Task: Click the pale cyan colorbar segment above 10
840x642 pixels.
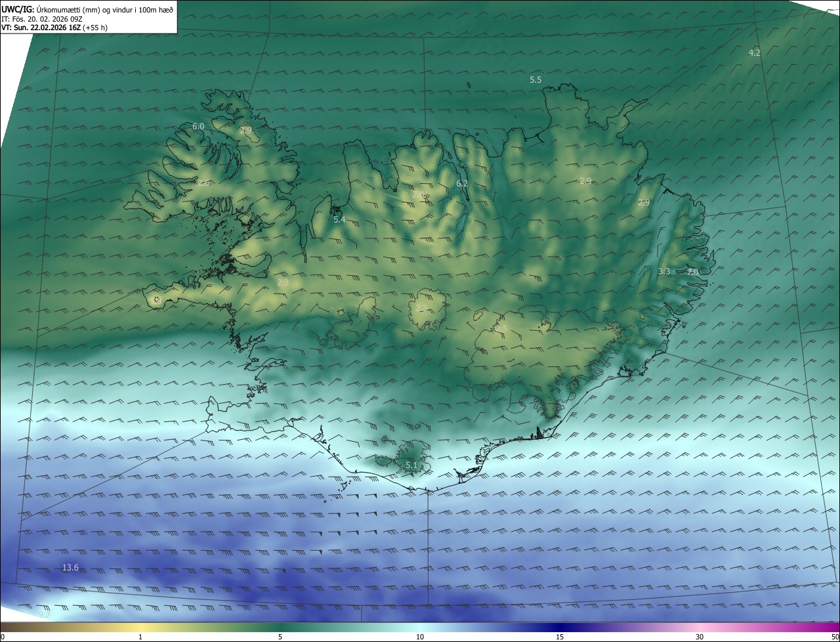Action: point(420,627)
